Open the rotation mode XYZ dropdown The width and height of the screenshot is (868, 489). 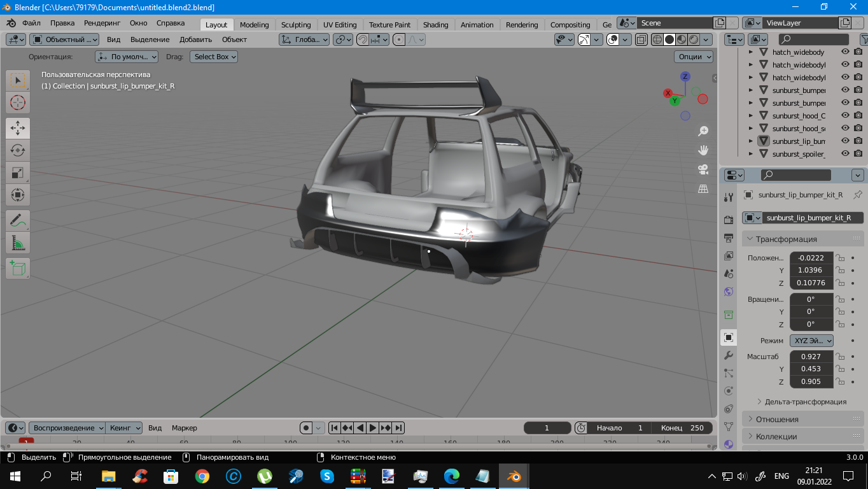pos(811,341)
